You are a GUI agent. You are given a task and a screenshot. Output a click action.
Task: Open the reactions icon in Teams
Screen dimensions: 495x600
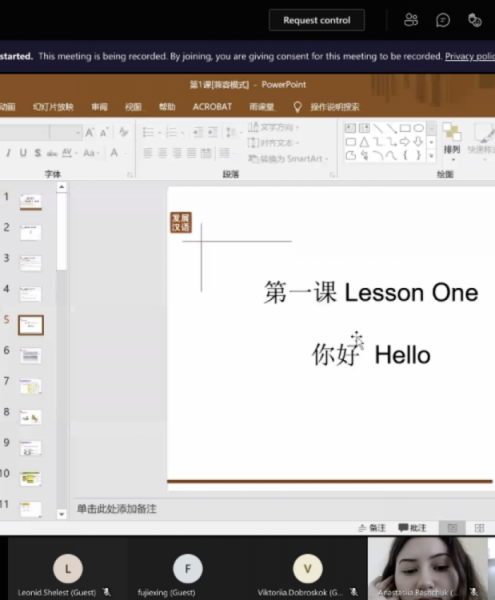[475, 20]
